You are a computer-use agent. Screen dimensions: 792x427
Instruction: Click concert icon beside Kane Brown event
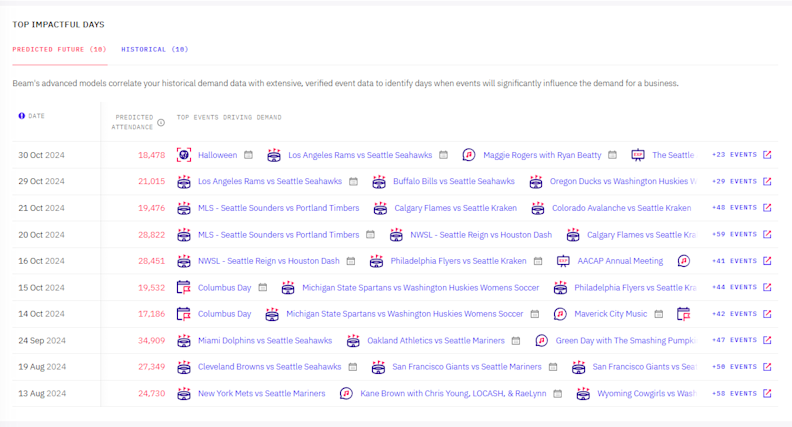346,394
